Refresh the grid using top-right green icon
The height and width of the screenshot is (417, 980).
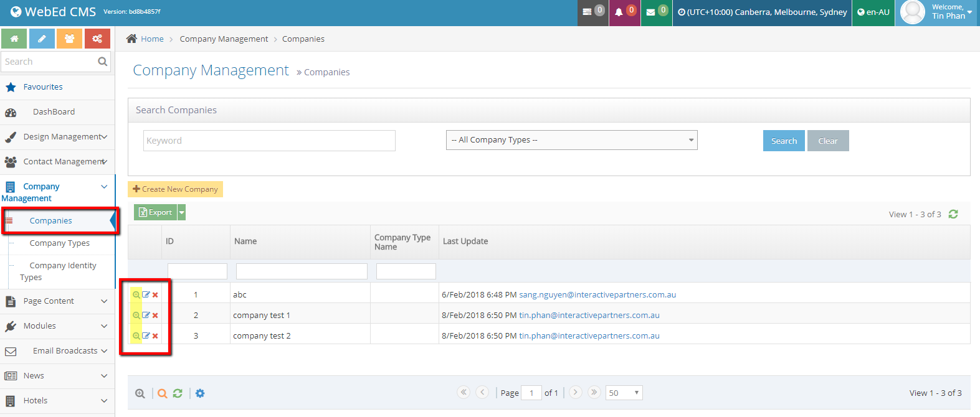click(953, 214)
